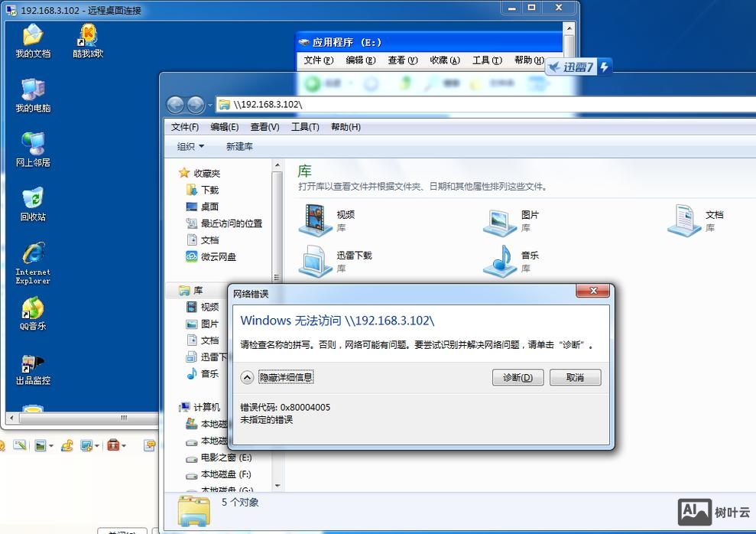This screenshot has height=534, width=756.
Task: Click the 新建库 button
Action: coord(239,145)
